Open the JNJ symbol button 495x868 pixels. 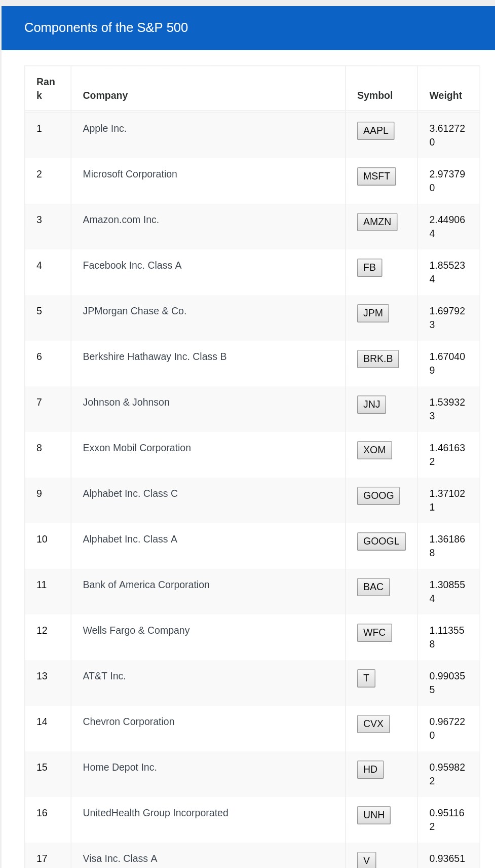click(x=371, y=405)
